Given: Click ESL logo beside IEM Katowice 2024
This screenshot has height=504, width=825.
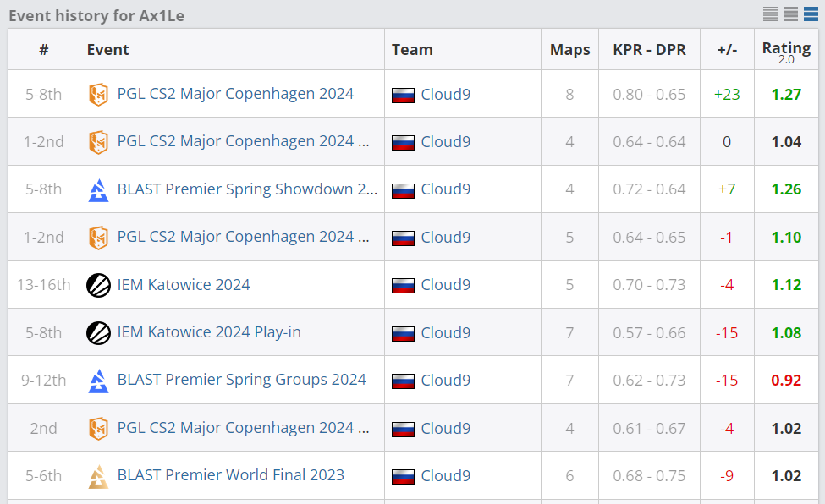Looking at the screenshot, I should pos(98,285).
